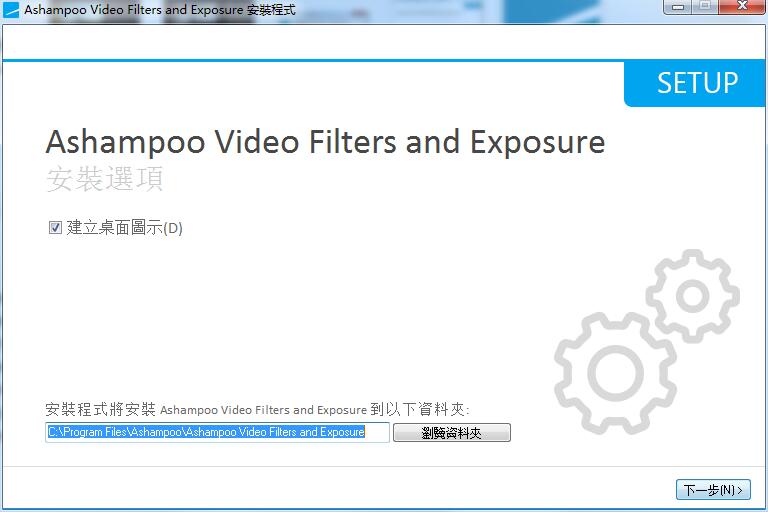Click the 安裝程式將安裝 folder description text

pos(258,409)
